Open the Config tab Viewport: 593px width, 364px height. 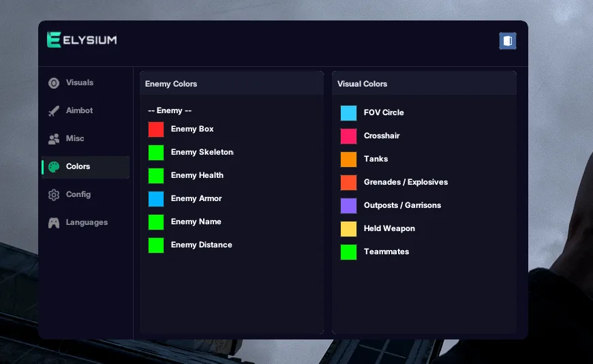coord(85,195)
